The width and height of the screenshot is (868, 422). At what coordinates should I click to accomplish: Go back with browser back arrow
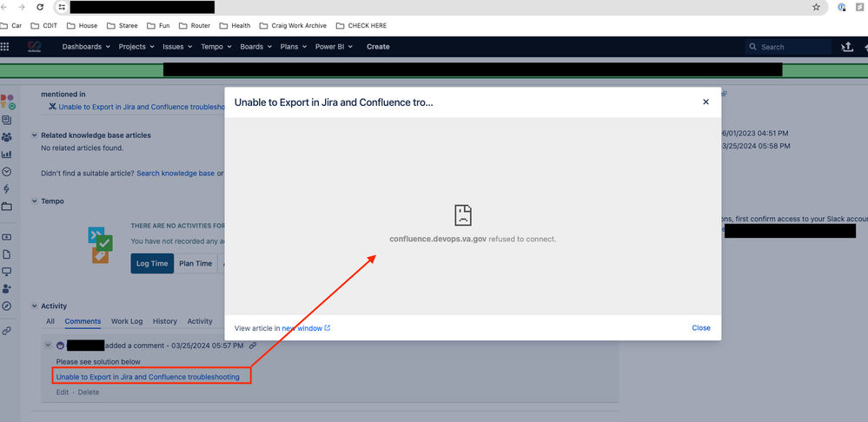pos(4,7)
